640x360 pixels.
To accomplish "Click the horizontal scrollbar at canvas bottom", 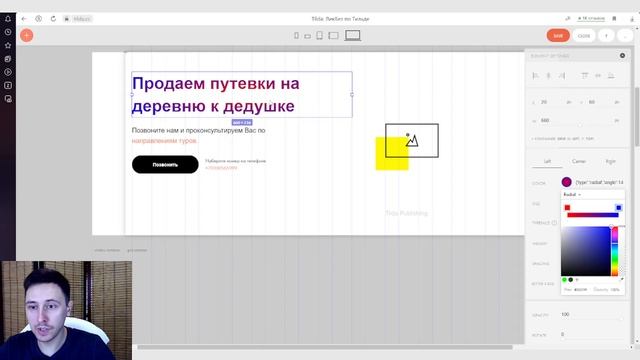I will [324, 347].
